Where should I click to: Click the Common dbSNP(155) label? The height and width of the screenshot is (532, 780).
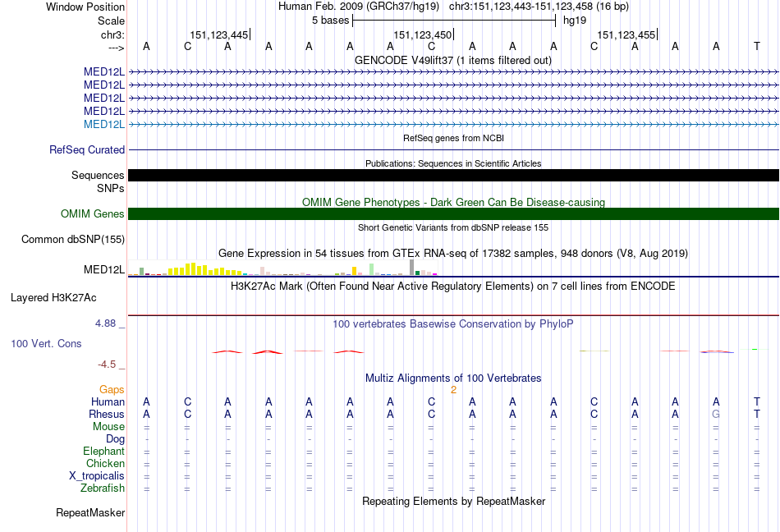point(73,239)
